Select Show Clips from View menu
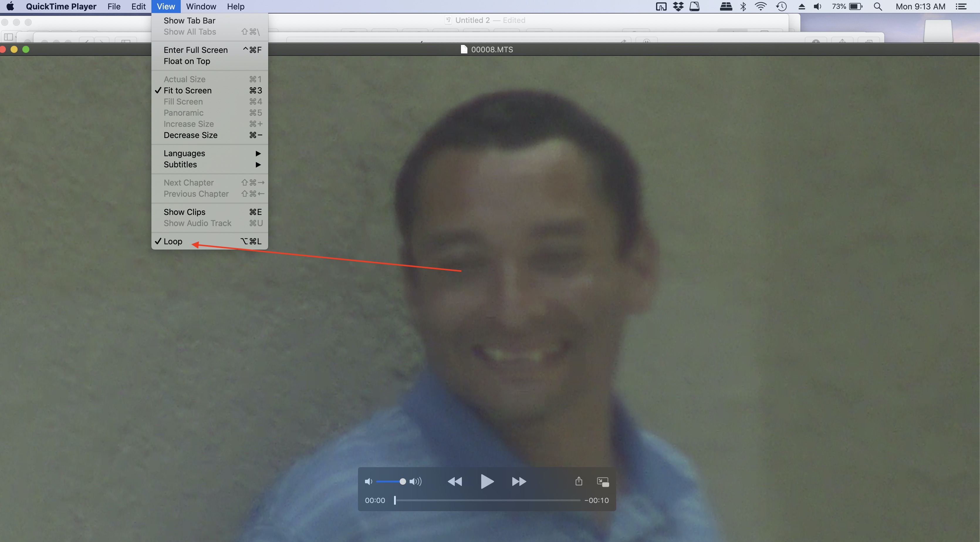The image size is (980, 542). point(184,212)
